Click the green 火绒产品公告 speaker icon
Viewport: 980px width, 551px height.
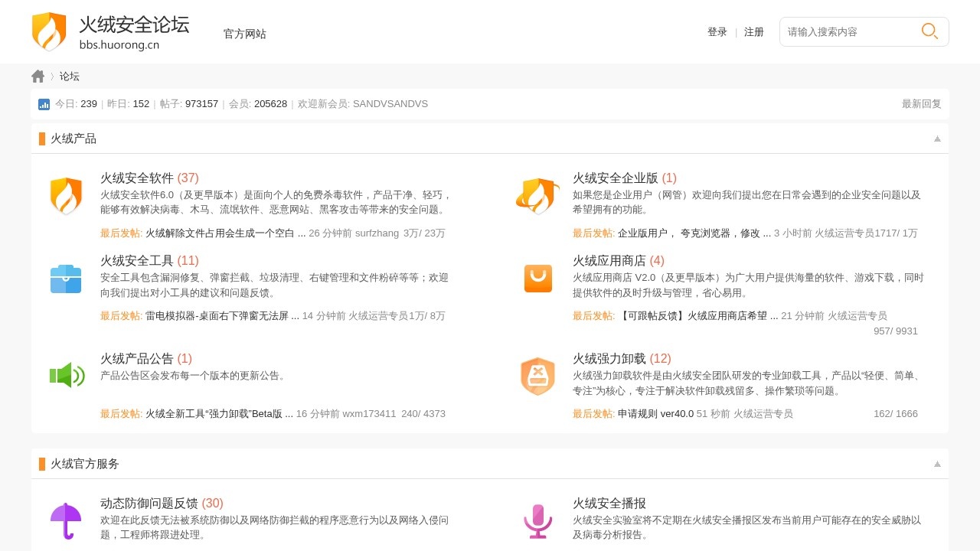pyautogui.click(x=66, y=375)
